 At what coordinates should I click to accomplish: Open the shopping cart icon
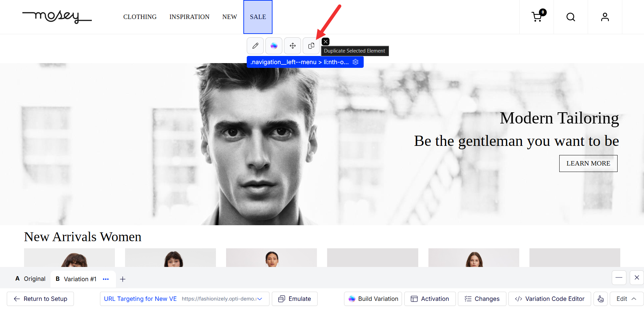pos(537,17)
